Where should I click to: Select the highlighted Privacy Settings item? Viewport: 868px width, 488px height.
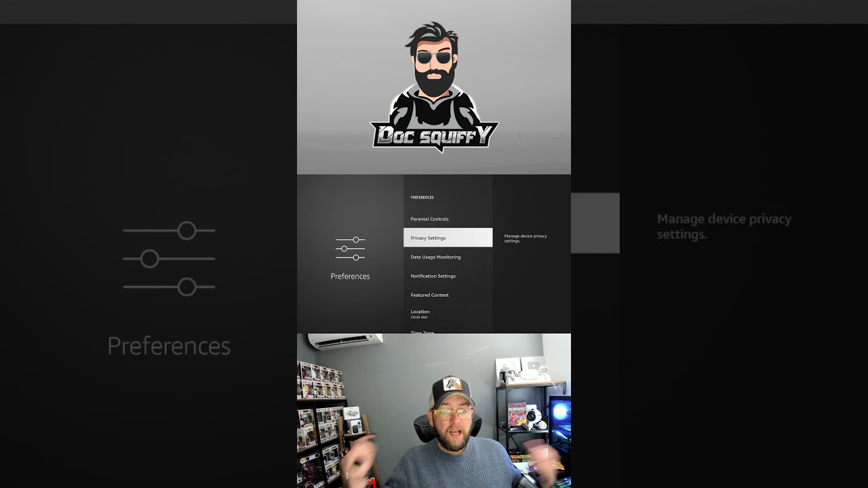click(x=448, y=238)
